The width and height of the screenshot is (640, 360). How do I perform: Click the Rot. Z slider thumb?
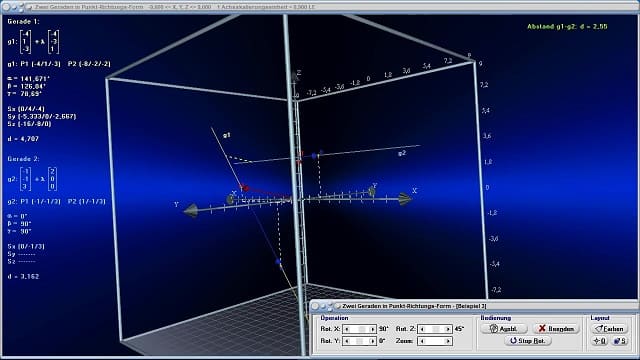pos(436,329)
